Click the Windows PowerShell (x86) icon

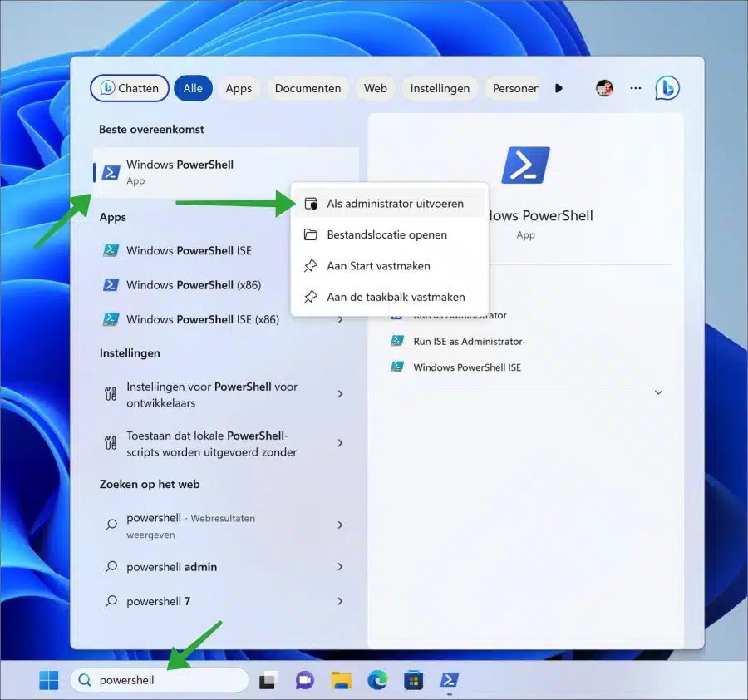point(111,285)
